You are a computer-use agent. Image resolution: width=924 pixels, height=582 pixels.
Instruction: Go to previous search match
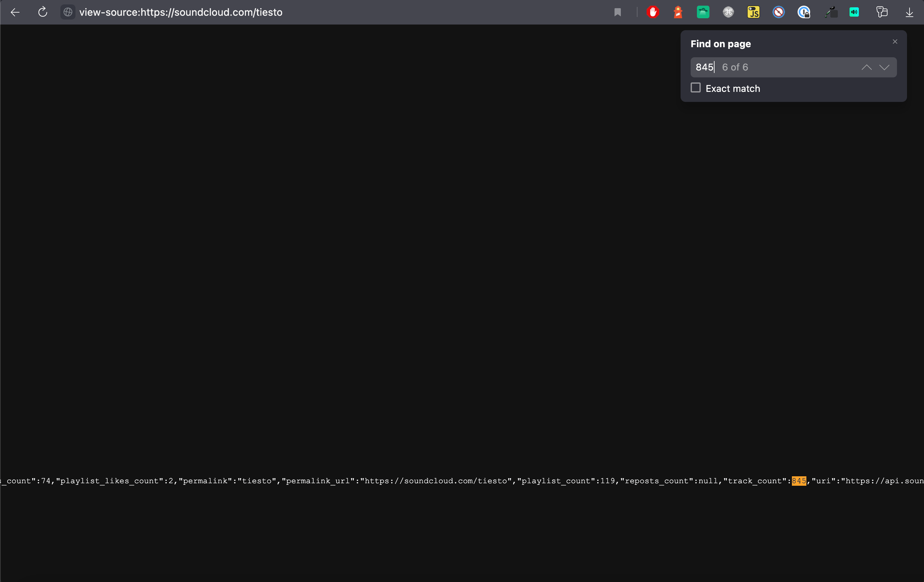[866, 67]
